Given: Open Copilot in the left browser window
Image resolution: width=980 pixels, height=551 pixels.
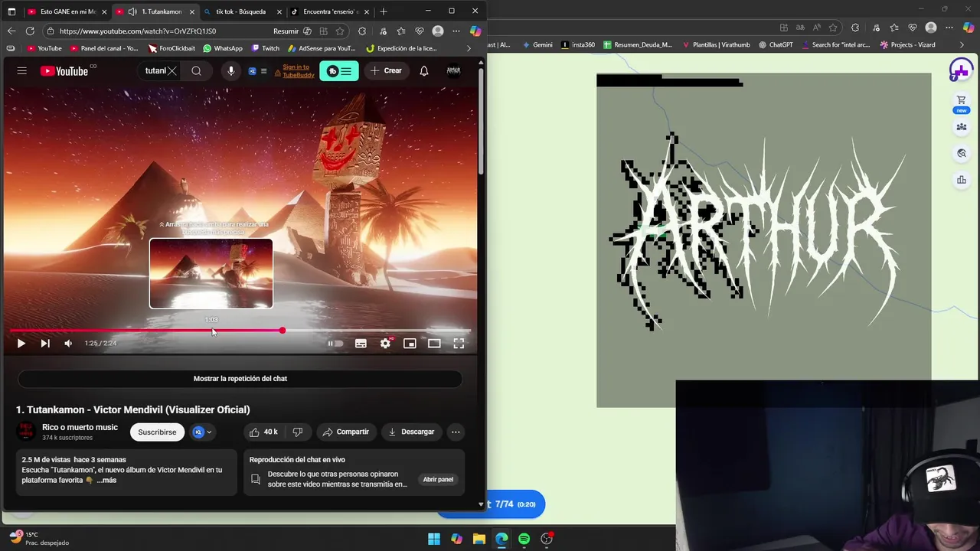Looking at the screenshot, I should 475,31.
